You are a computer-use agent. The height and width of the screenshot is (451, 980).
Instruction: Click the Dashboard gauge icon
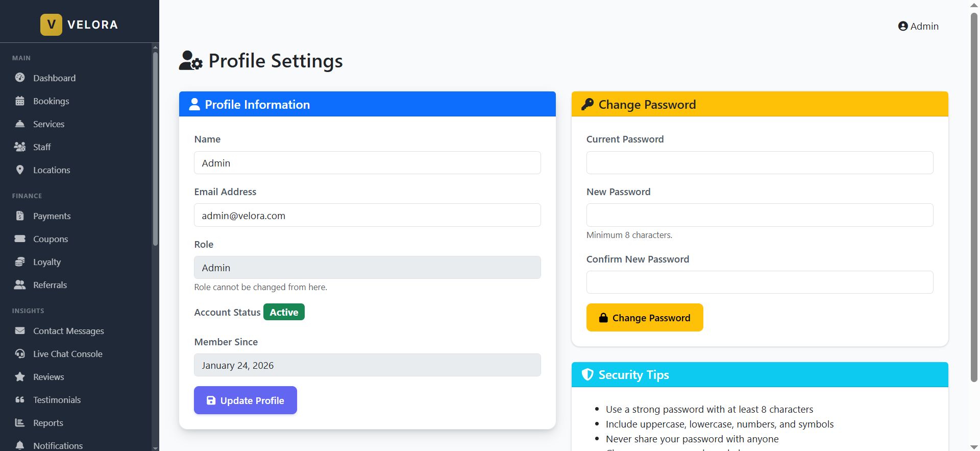(20, 78)
